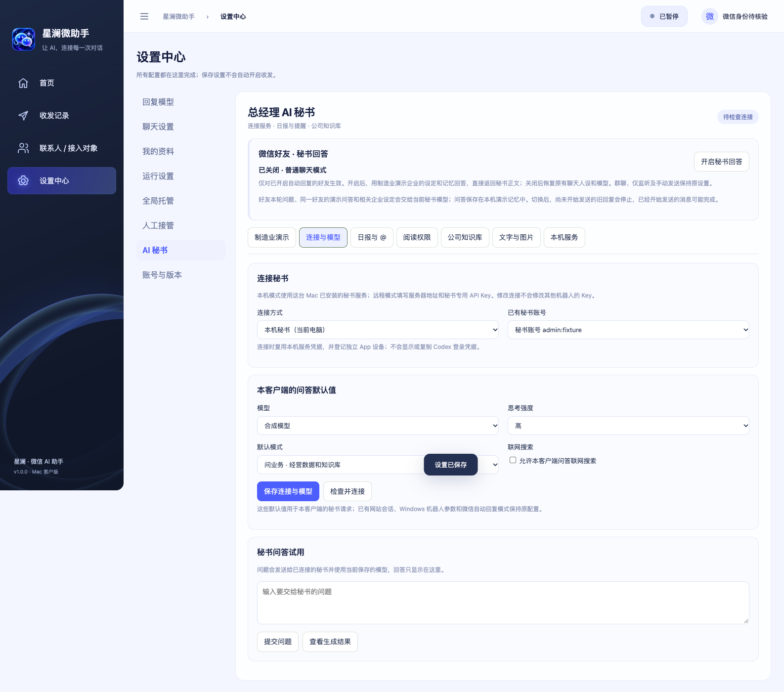Open the 默认模式 dropdown

coord(378,465)
